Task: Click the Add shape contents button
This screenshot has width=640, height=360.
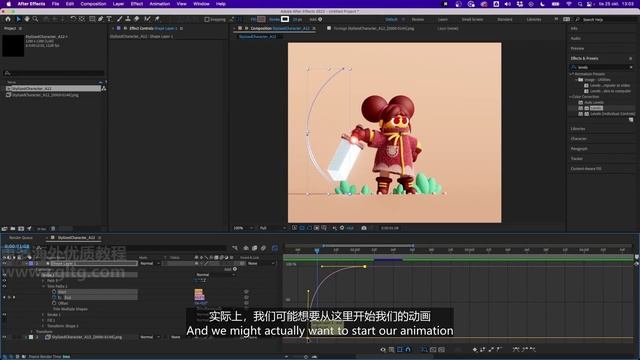Action: pos(235,269)
